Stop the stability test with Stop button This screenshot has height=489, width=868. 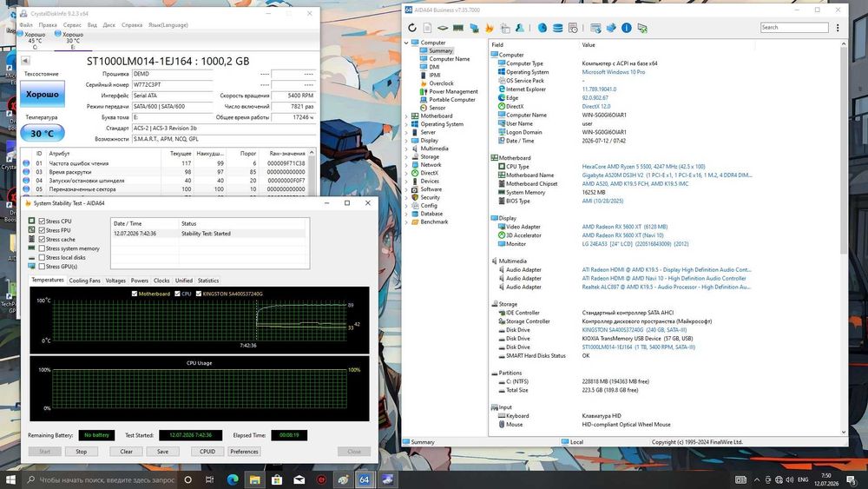click(x=82, y=452)
